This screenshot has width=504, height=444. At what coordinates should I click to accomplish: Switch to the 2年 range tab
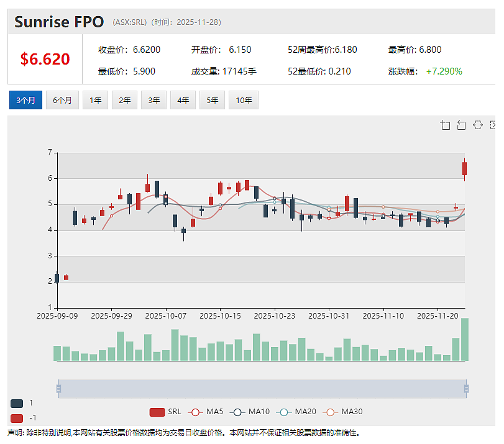click(x=125, y=100)
